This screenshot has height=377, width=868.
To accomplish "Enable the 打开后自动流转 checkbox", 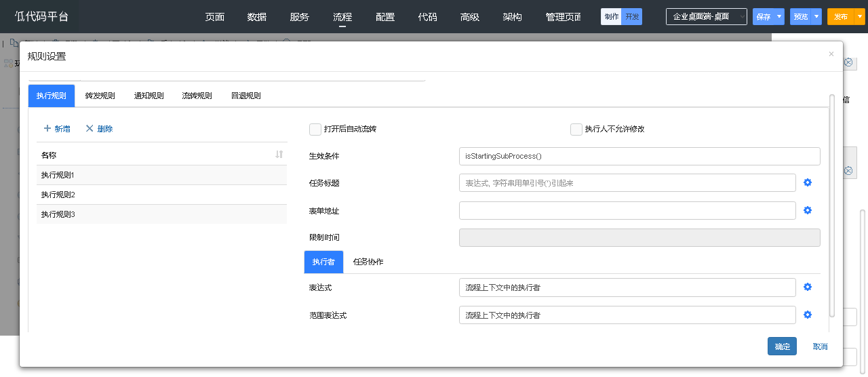I will coord(315,129).
